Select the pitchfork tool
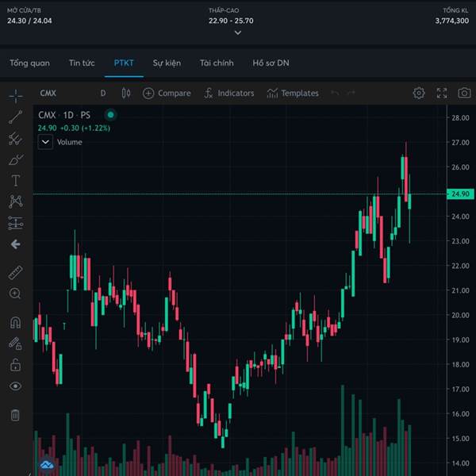 point(16,138)
